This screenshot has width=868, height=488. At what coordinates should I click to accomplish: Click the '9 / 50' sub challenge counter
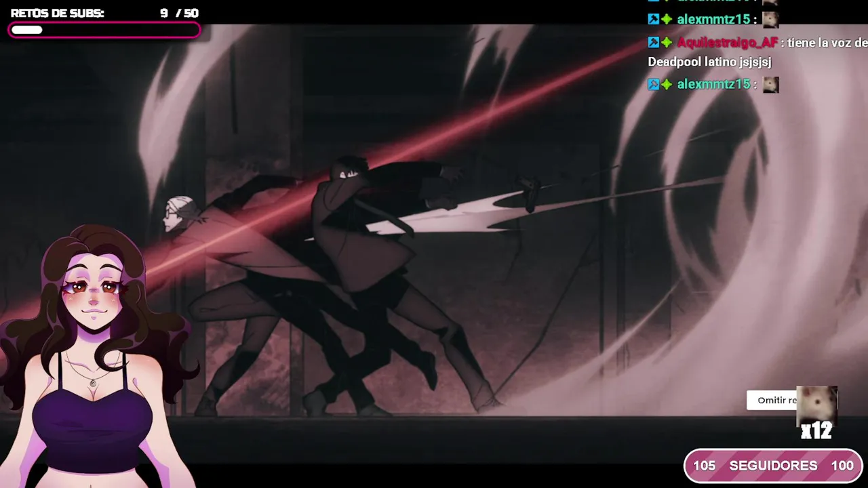(x=180, y=13)
